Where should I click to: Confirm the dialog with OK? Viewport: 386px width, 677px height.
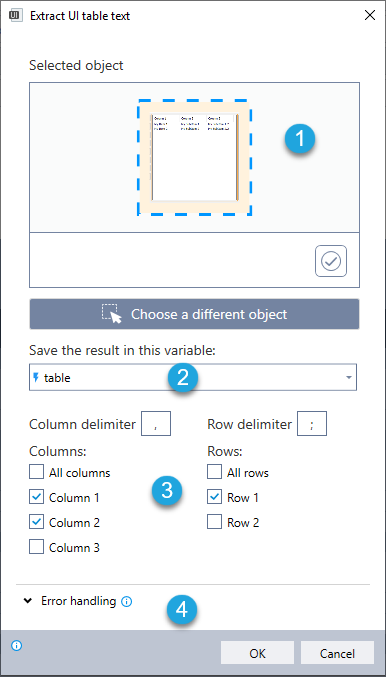pos(257,653)
